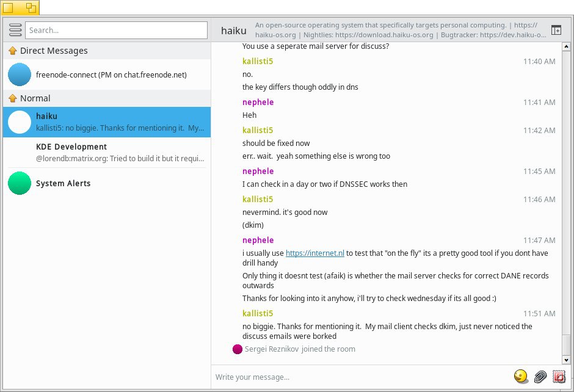Click the "Heh" message
This screenshot has height=392, width=574.
point(249,115)
